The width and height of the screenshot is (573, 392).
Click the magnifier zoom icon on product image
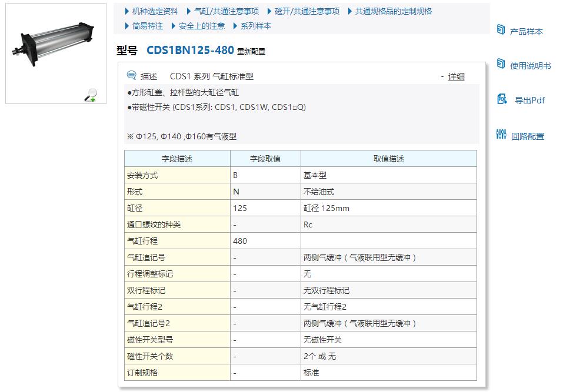tap(91, 95)
